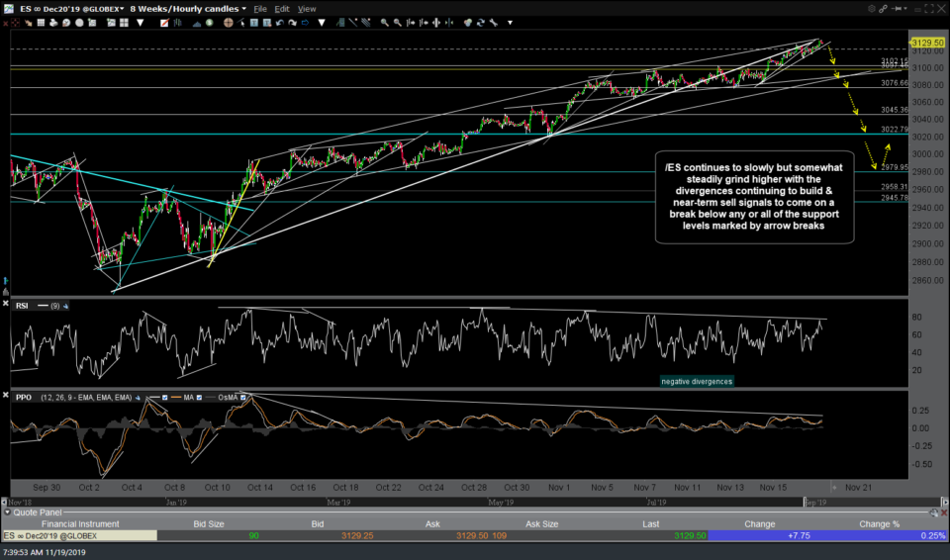Click the first text annotation T icon
950x560 pixels.
254,23
